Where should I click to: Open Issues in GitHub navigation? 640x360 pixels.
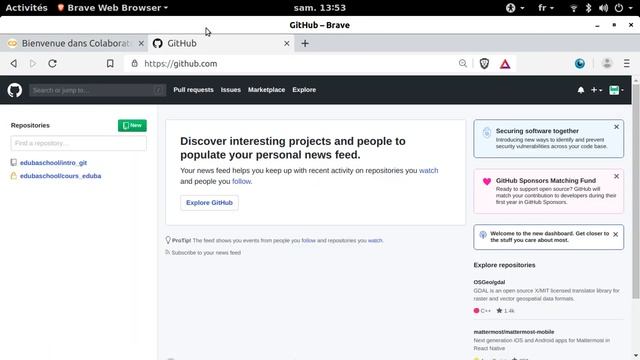point(231,90)
